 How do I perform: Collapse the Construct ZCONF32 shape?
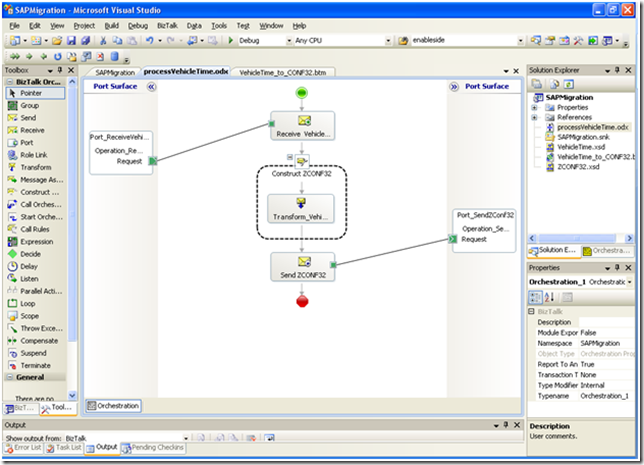(288, 157)
